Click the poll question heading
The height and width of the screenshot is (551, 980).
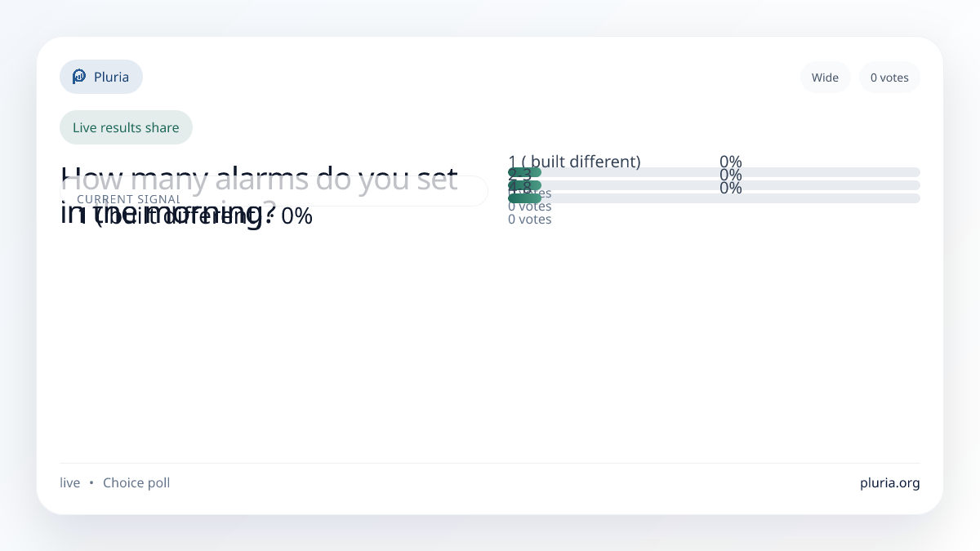(258, 180)
